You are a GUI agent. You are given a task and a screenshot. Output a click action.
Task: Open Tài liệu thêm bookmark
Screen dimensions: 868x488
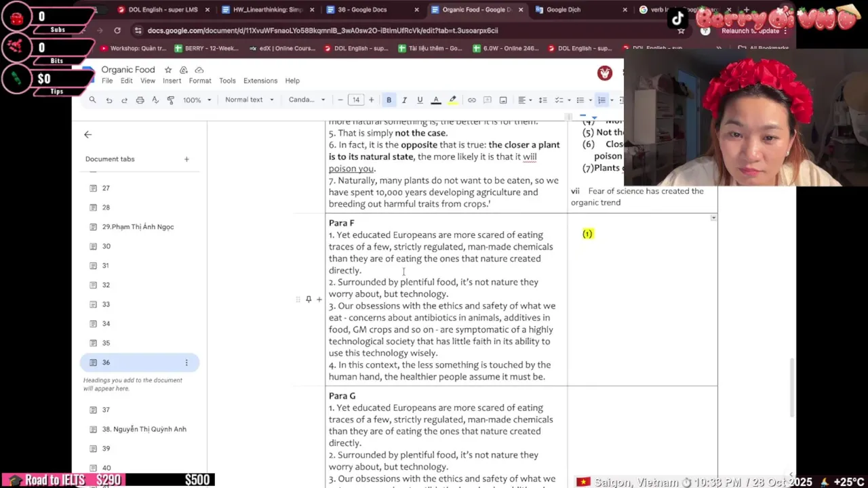(x=430, y=49)
